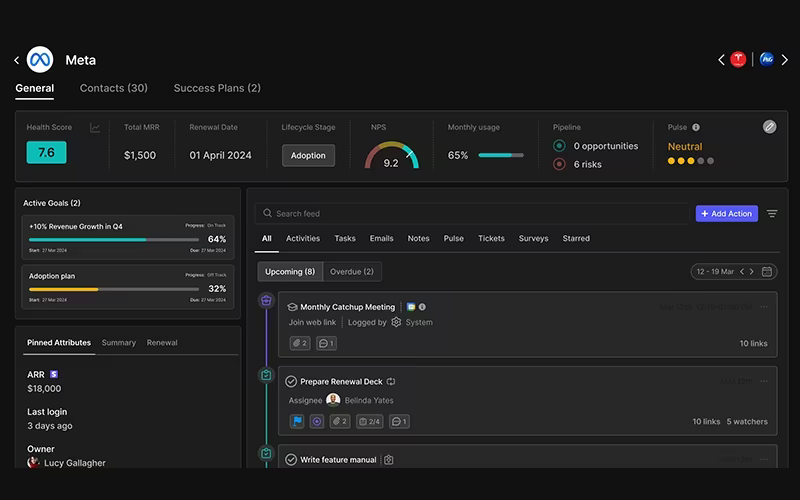This screenshot has width=800, height=500.
Task: Click the Search feed input field
Action: click(x=472, y=213)
